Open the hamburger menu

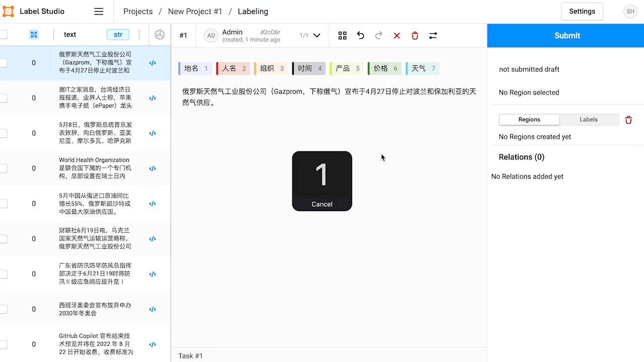pos(99,12)
